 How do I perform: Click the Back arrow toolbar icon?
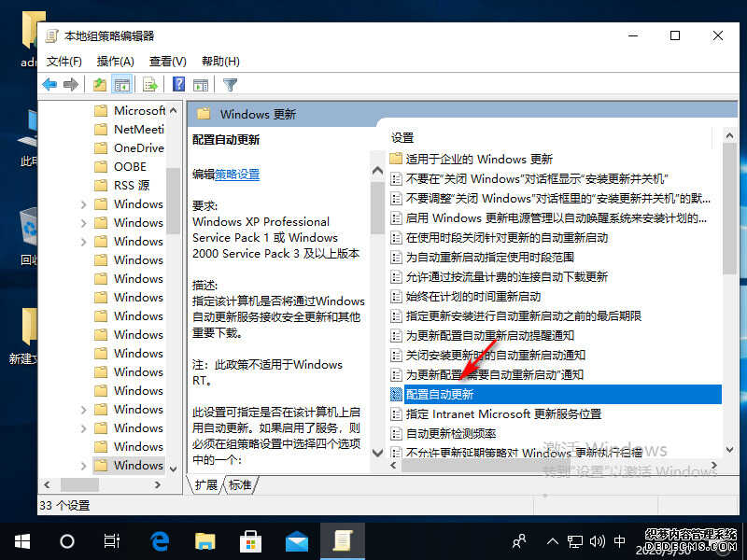point(49,85)
